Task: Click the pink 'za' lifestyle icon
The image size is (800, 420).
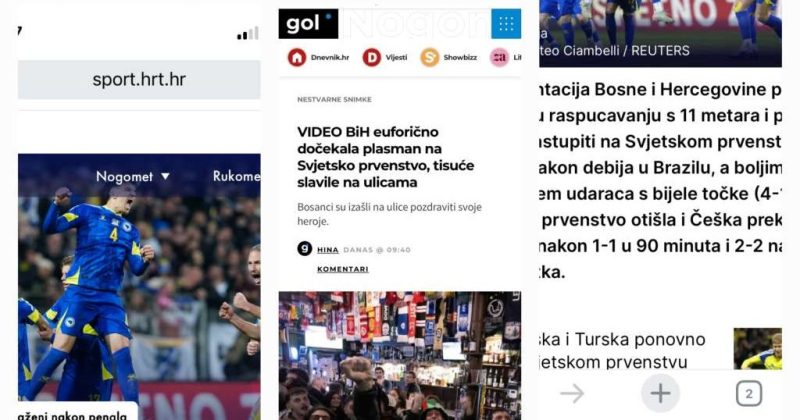Action: (499, 58)
